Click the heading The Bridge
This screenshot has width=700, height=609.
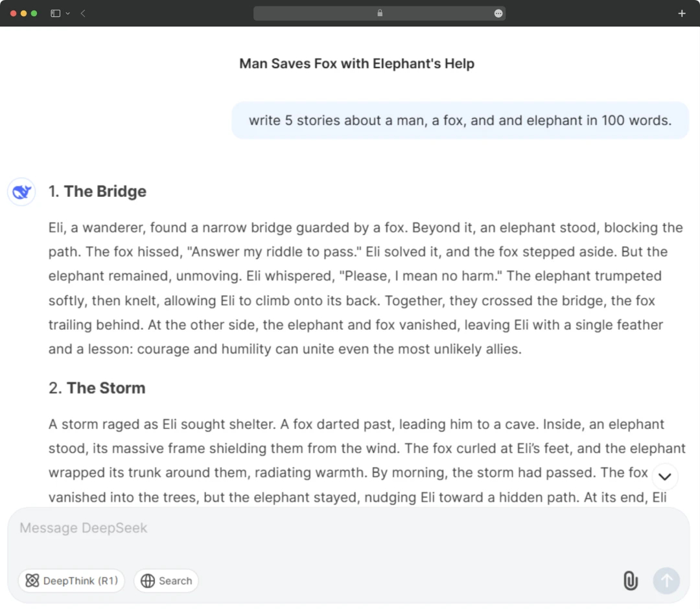point(108,191)
